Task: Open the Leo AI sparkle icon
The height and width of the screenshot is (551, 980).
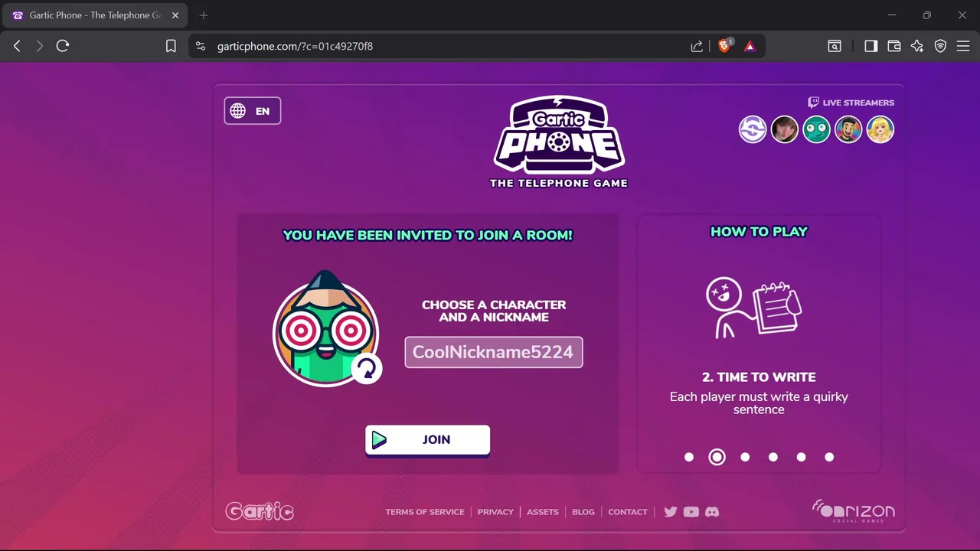Action: pyautogui.click(x=917, y=46)
